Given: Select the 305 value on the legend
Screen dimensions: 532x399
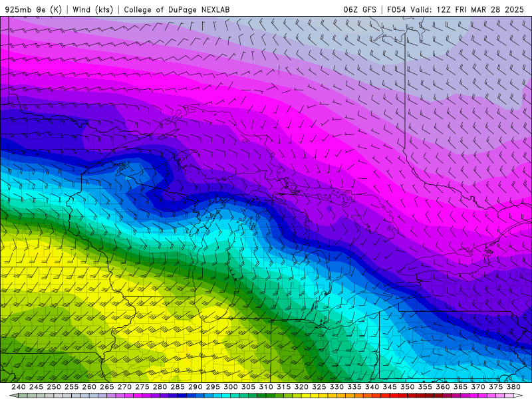Looking at the screenshot, I should tap(248, 387).
